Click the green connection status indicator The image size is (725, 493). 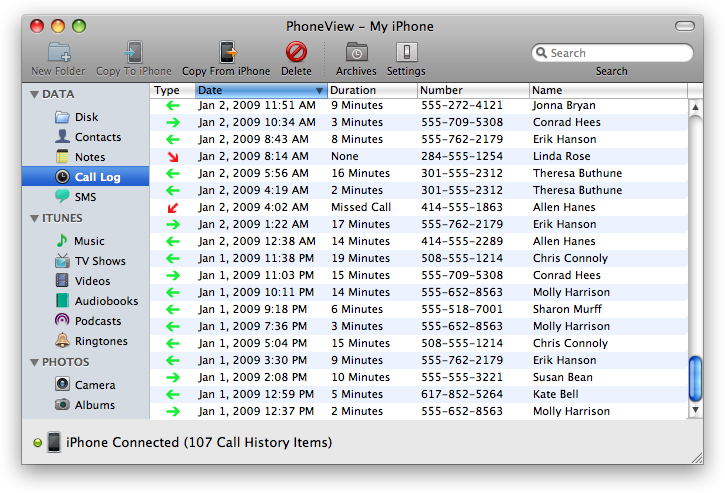[37, 443]
